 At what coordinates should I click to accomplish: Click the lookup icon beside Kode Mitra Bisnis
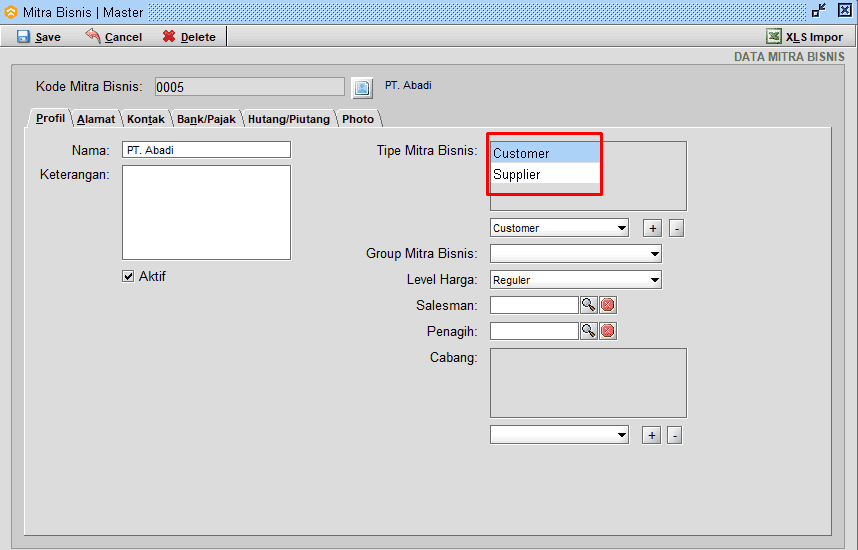coord(362,87)
